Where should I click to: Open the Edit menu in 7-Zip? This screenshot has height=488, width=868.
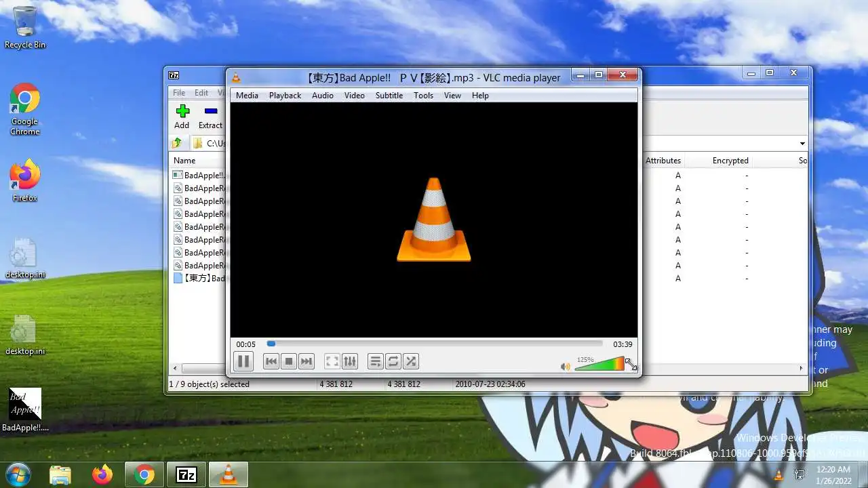201,93
